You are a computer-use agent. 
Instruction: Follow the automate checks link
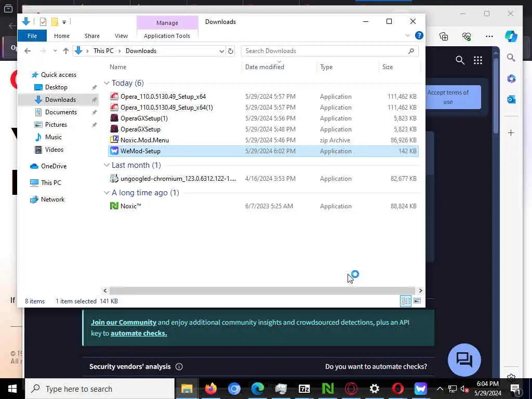point(139,334)
